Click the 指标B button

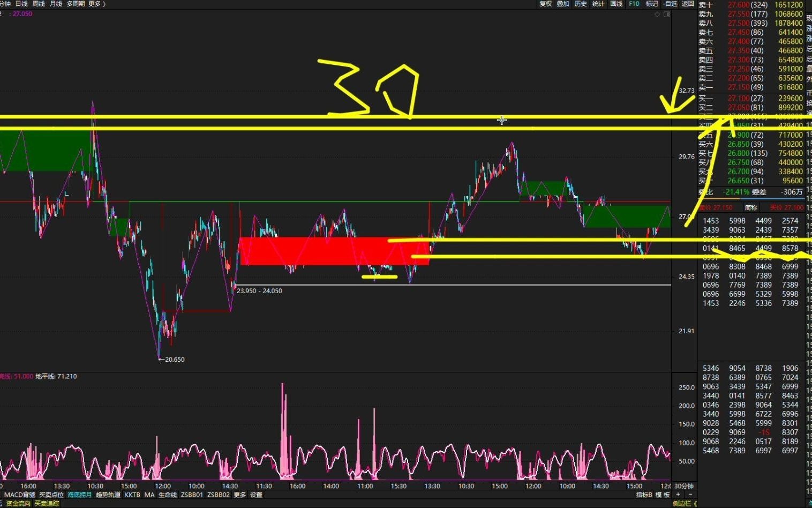644,495
